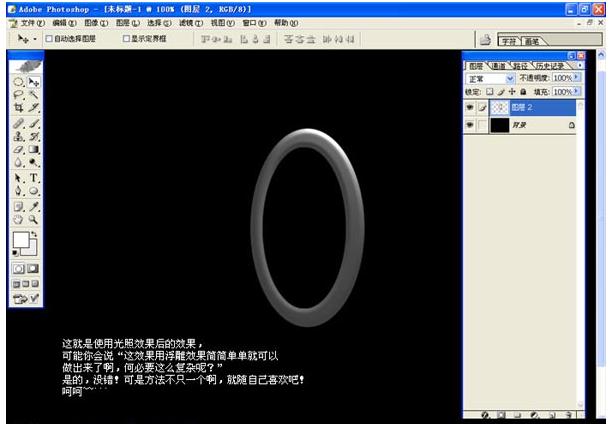Viewport: 613px width, 424px height.
Task: Select the Crop tool
Action: [18, 107]
